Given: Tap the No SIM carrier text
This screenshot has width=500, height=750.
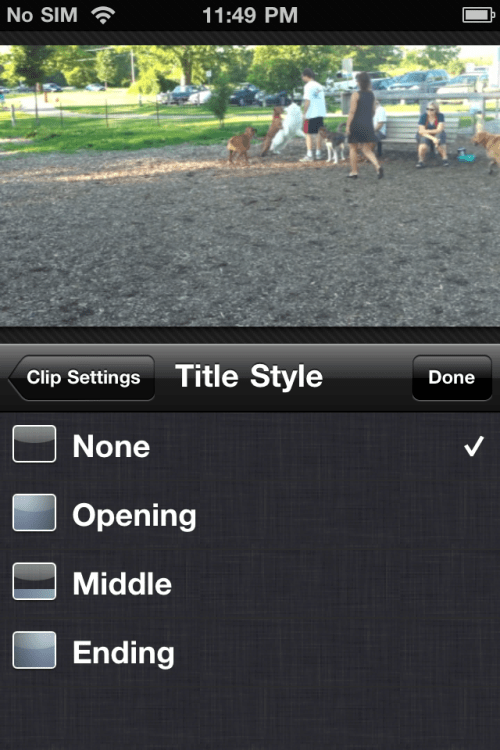Looking at the screenshot, I should point(42,15).
